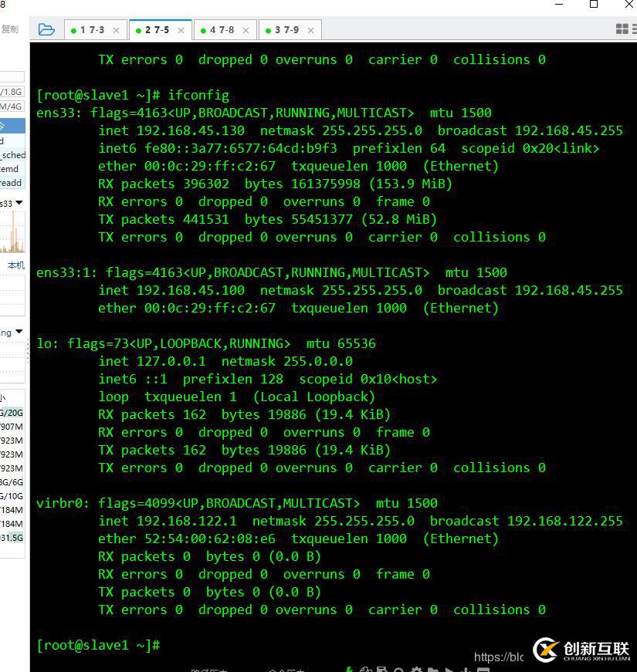Click the 'ens33:' interface header line
This screenshot has width=637, height=672.
tap(264, 113)
